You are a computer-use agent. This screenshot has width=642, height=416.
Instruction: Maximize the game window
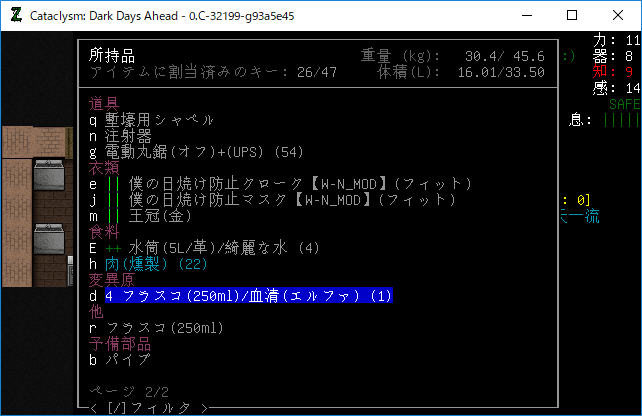[x=572, y=16]
